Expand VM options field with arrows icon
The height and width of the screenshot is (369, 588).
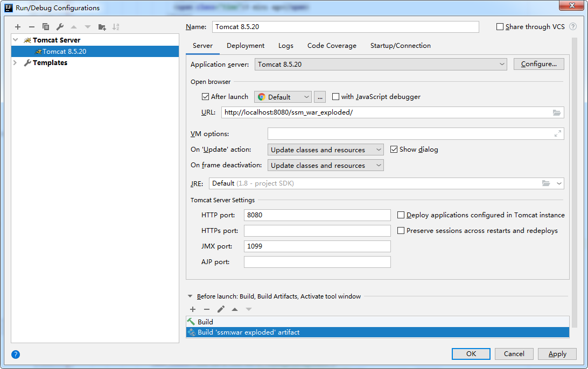[x=558, y=134]
